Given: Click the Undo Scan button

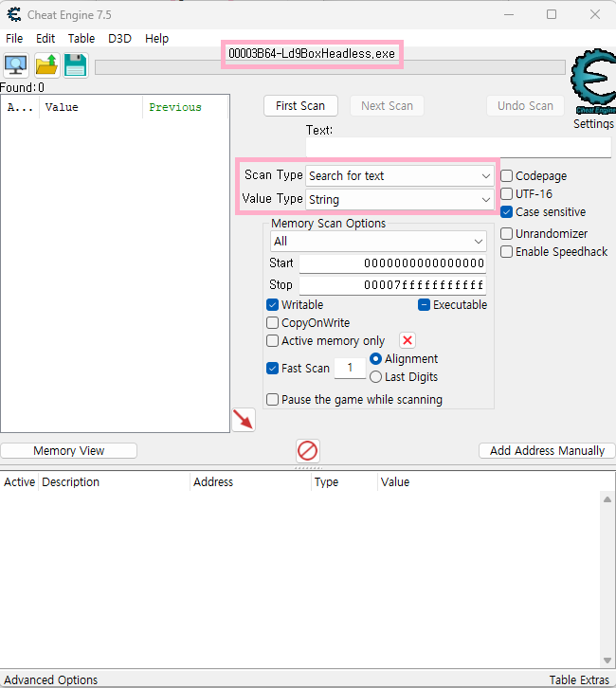Looking at the screenshot, I should point(525,106).
